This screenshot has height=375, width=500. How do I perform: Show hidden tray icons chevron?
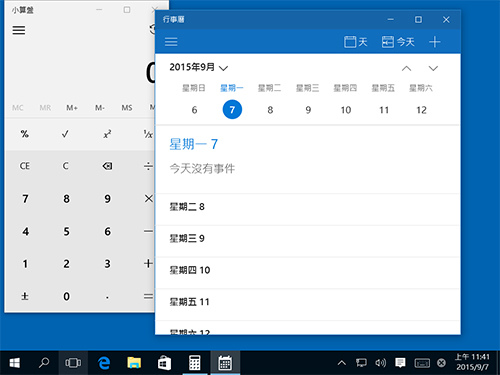tap(342, 363)
